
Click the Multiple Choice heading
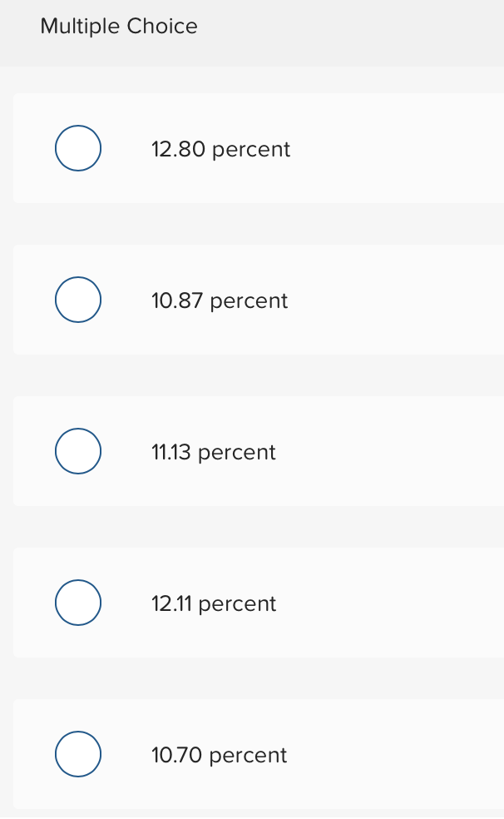[119, 27]
